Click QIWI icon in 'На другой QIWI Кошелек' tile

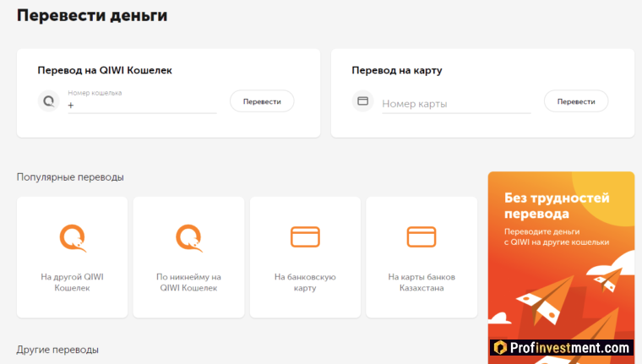(72, 236)
